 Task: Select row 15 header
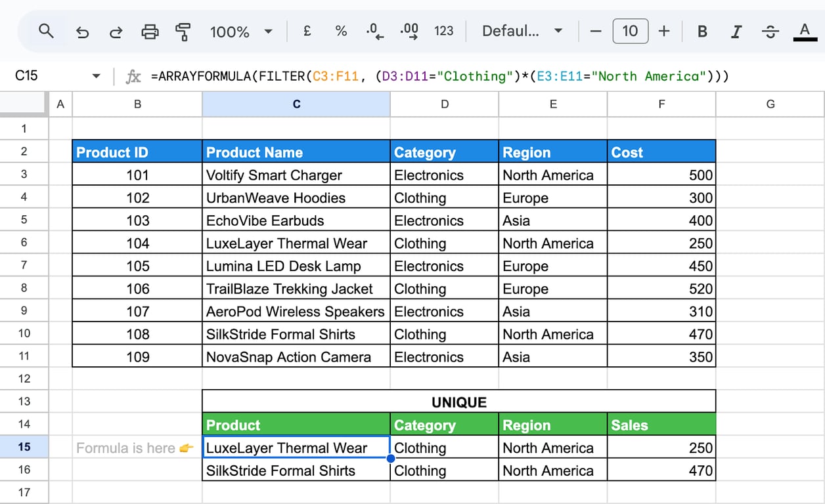24,447
